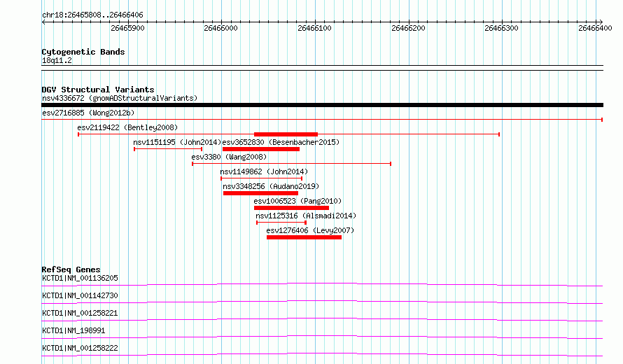Viewport: 623px width, 364px height.
Task: Click the thick red nsv3348256 bar
Action: pyautogui.click(x=260, y=193)
